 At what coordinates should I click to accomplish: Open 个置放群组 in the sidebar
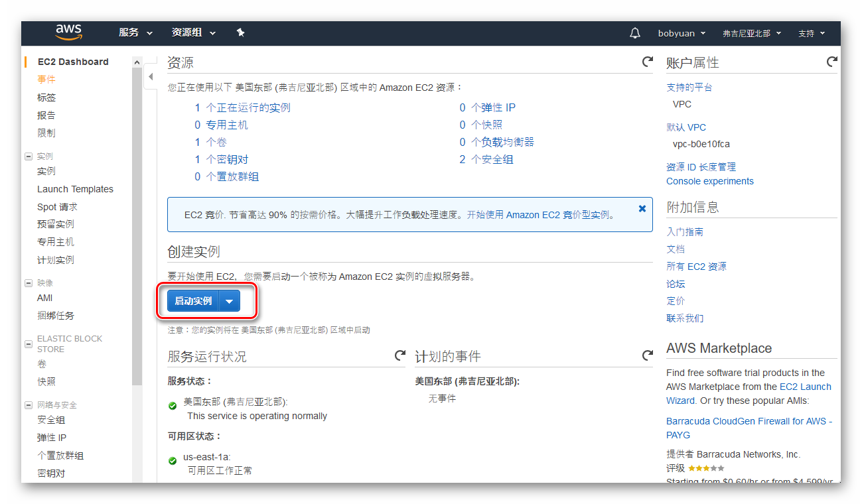coord(60,456)
